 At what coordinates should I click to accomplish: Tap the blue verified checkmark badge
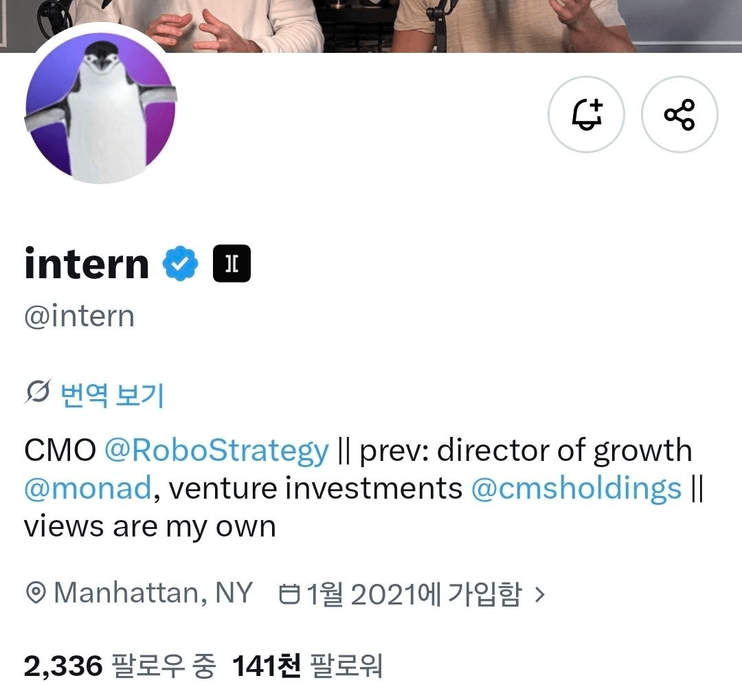pyautogui.click(x=180, y=263)
